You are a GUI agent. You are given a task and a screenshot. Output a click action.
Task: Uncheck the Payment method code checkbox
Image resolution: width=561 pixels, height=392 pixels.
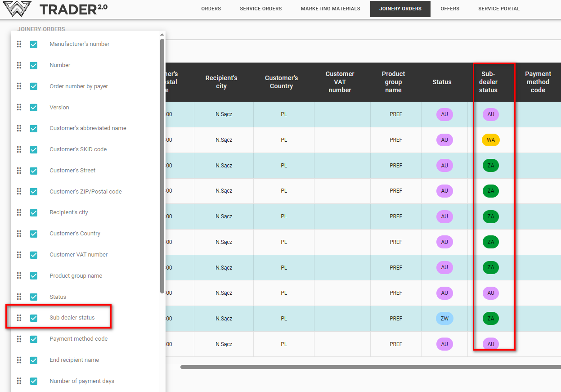coord(34,339)
